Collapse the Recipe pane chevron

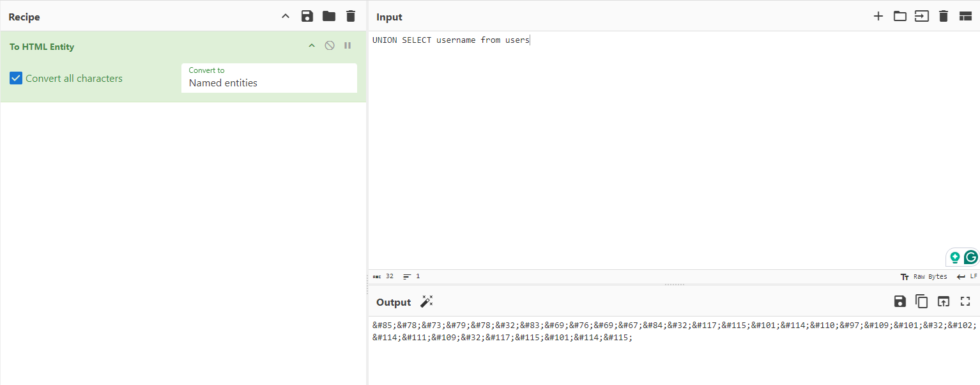(x=286, y=17)
